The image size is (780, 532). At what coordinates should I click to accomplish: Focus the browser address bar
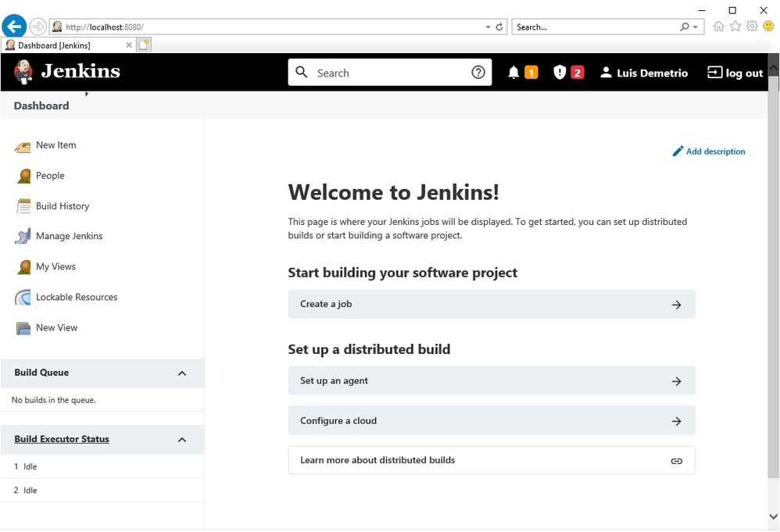tap(269, 27)
